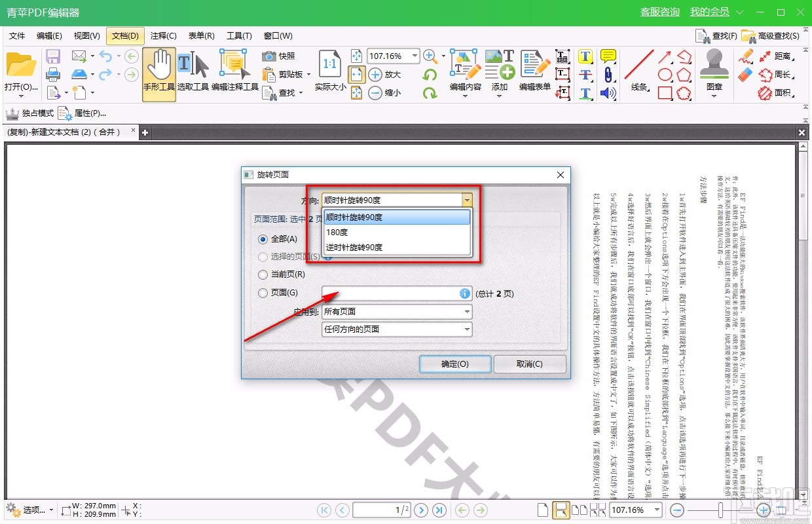The image size is (812, 524).
Task: Click the save floppy disk icon
Action: [x=53, y=56]
